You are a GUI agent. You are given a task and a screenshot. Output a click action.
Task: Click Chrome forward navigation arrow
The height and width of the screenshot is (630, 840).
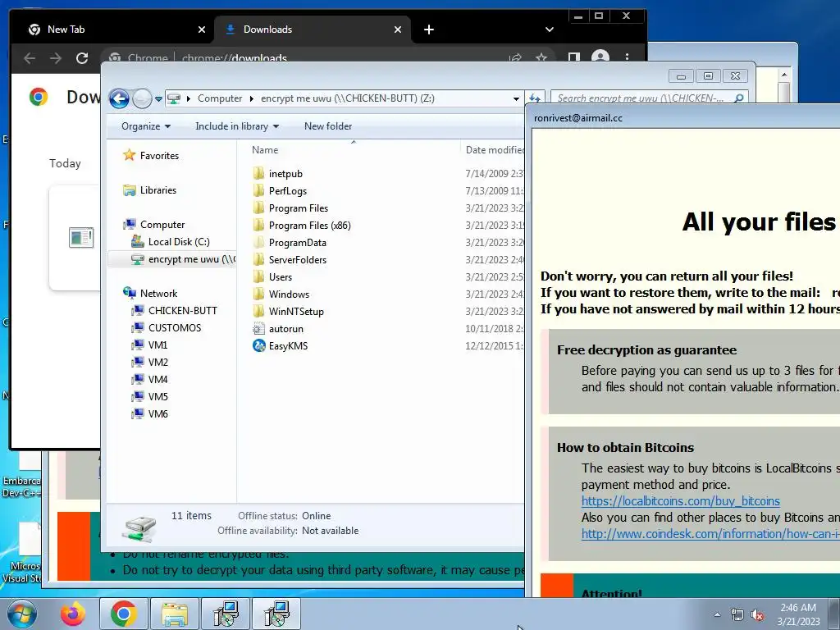coord(56,58)
